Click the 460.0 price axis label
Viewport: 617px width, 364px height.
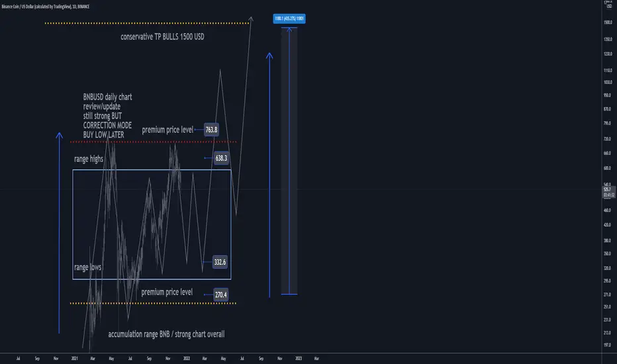pos(607,210)
